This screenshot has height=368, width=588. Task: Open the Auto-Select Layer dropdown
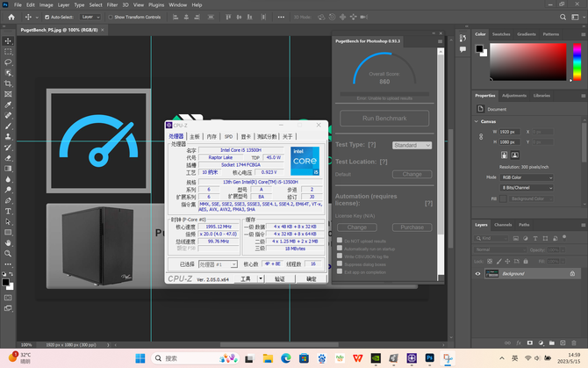tap(90, 18)
